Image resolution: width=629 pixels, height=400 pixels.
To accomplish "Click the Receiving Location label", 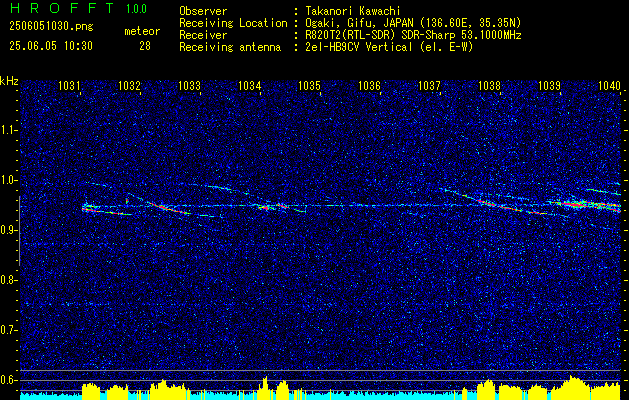I will point(233,23).
